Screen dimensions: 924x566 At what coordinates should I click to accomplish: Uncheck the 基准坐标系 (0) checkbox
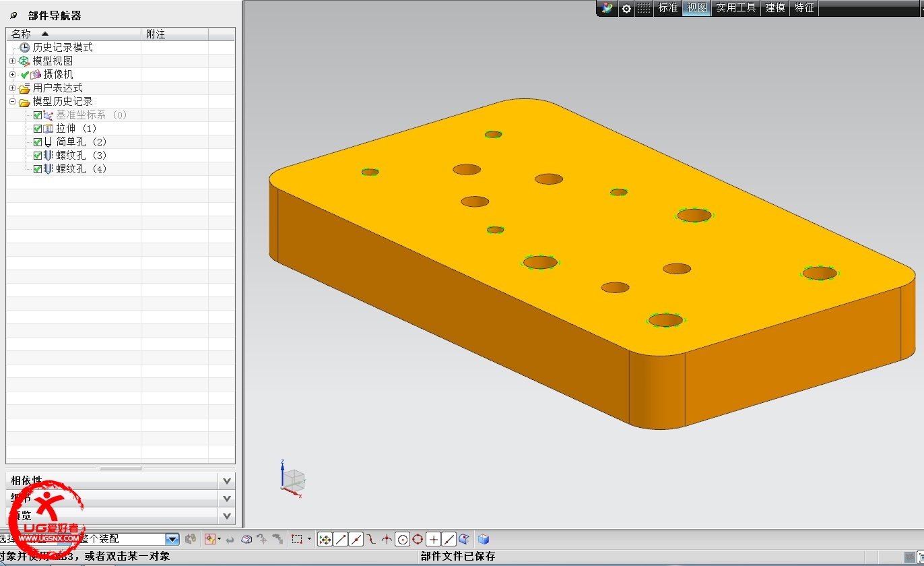point(38,115)
